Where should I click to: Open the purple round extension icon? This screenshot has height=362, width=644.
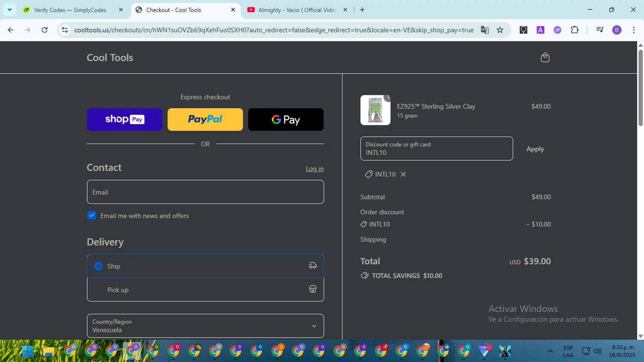[557, 30]
